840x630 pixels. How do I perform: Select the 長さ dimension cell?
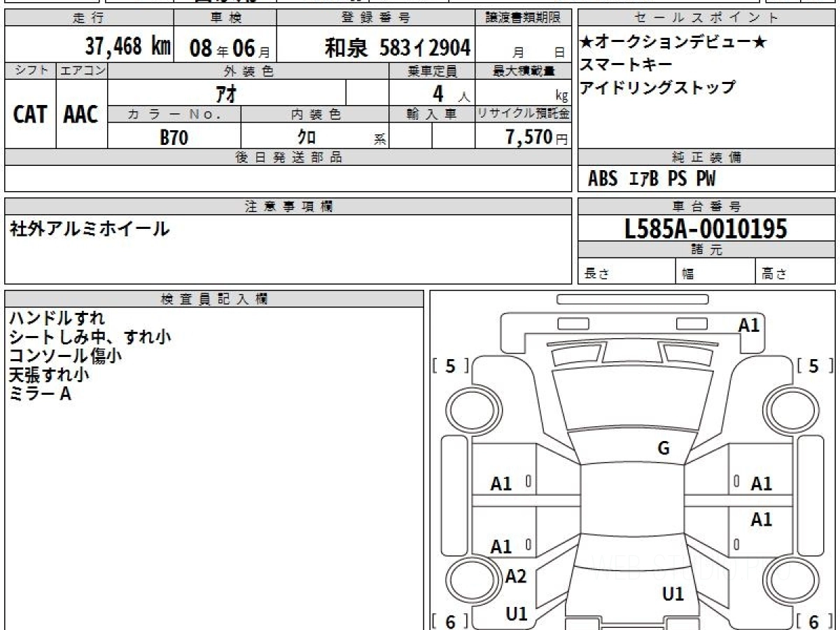(627, 272)
